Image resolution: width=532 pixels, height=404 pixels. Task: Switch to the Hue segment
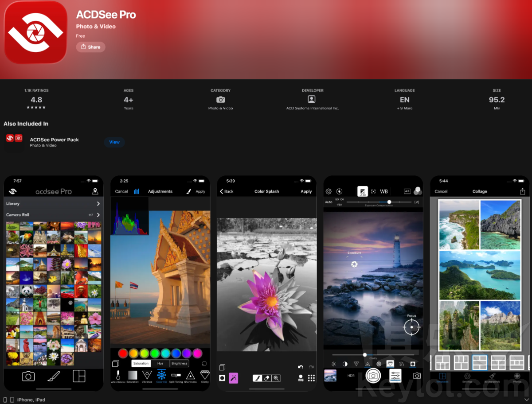(x=160, y=363)
